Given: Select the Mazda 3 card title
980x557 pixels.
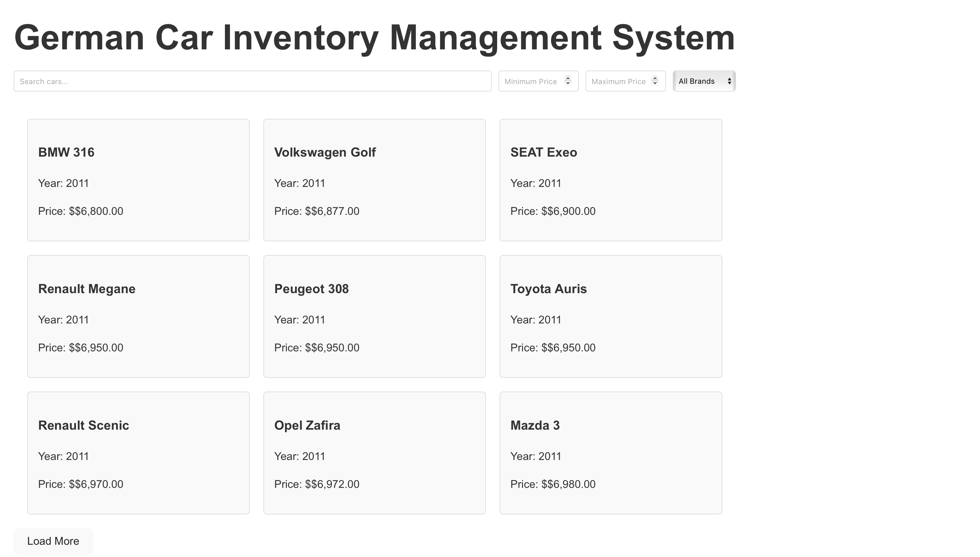Looking at the screenshot, I should pos(535,425).
